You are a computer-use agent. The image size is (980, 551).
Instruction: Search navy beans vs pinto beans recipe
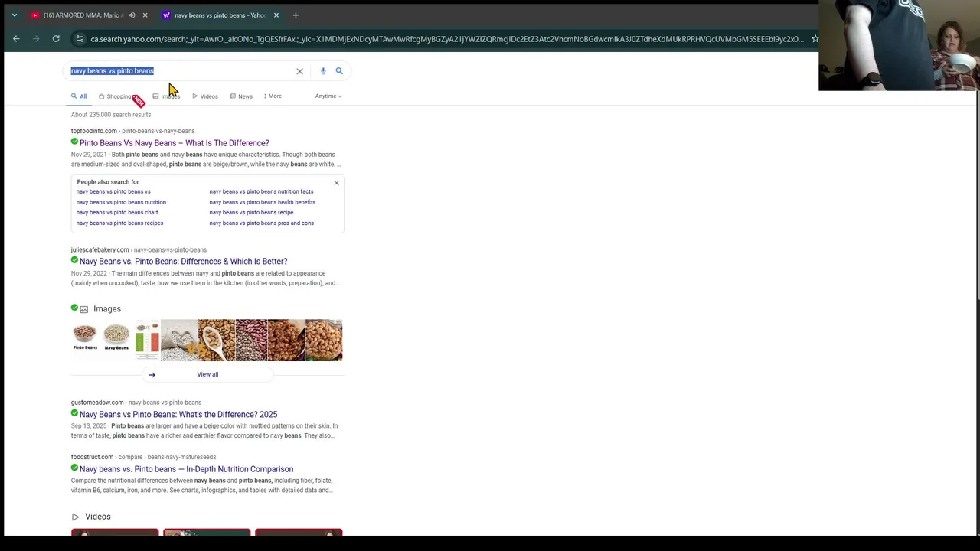(x=251, y=213)
